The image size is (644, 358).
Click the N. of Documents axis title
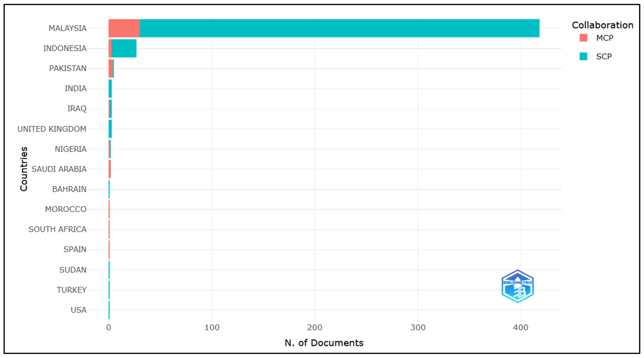click(x=324, y=343)
